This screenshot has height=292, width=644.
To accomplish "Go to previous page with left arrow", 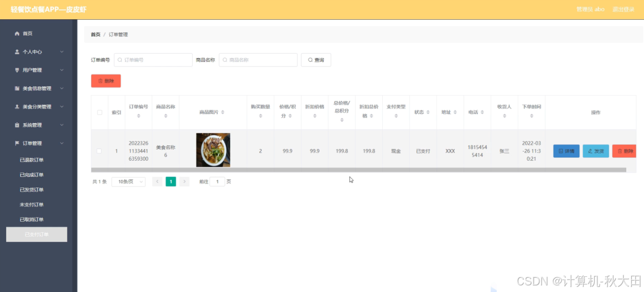I will coord(157,181).
